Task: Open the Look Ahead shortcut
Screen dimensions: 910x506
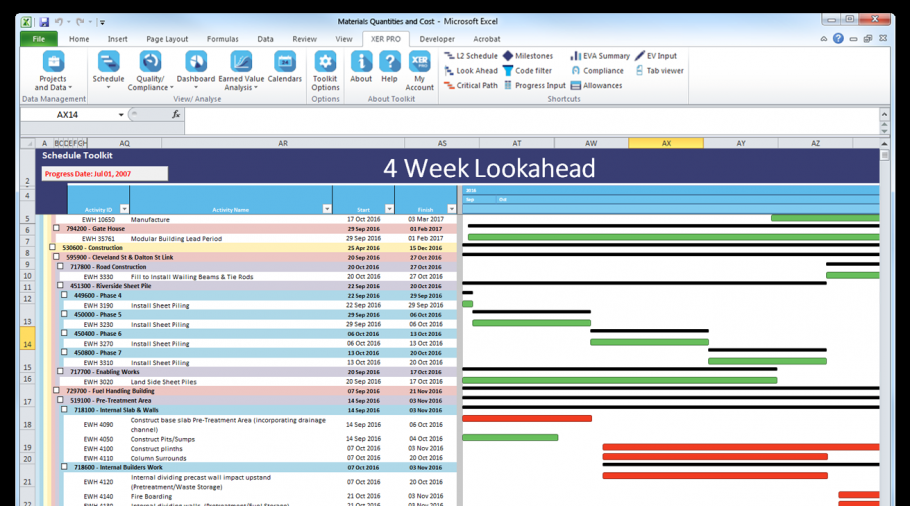Action: point(471,71)
